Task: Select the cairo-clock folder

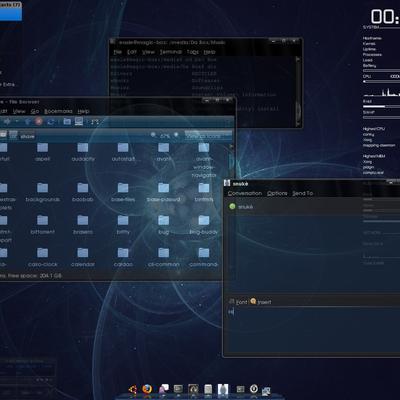Action: [43, 258]
